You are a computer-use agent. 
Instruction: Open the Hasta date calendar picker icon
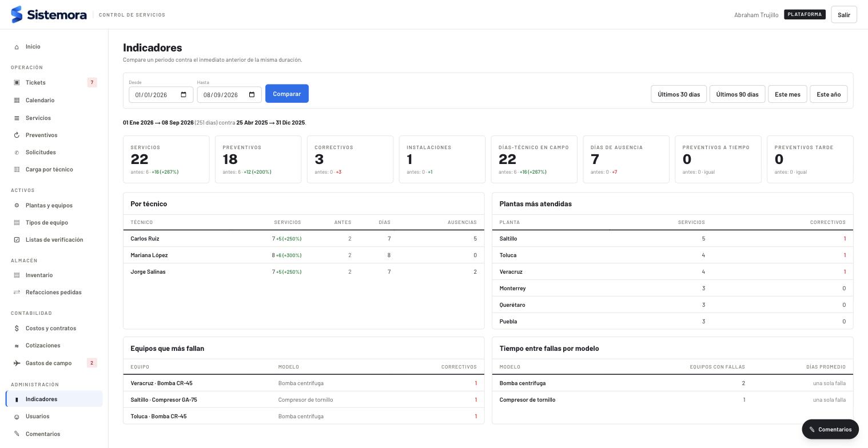pyautogui.click(x=252, y=95)
